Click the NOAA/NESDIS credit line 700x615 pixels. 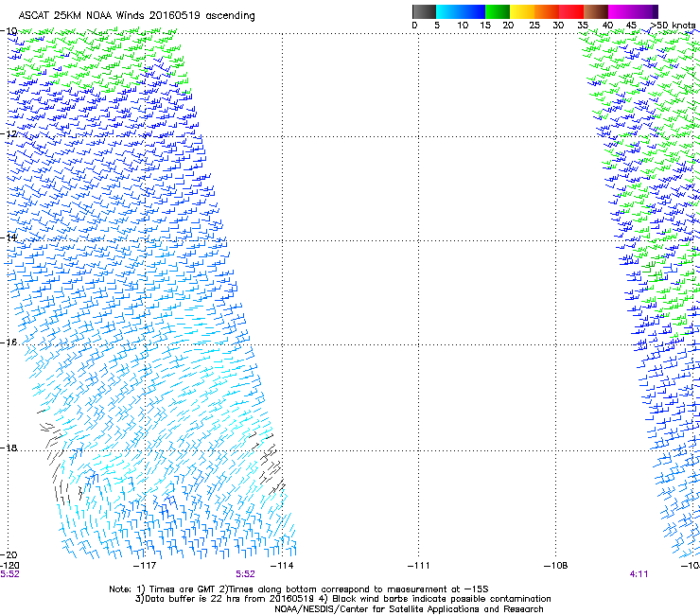(409, 609)
